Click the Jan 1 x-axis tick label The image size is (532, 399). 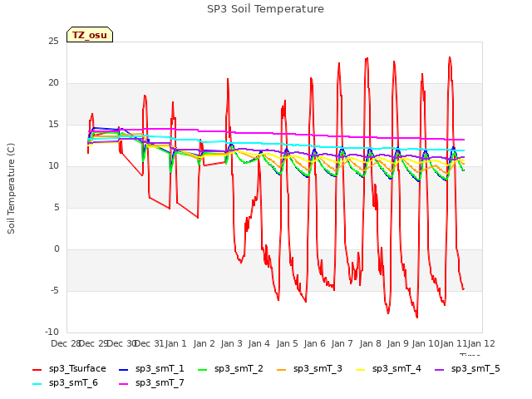tap(176, 343)
